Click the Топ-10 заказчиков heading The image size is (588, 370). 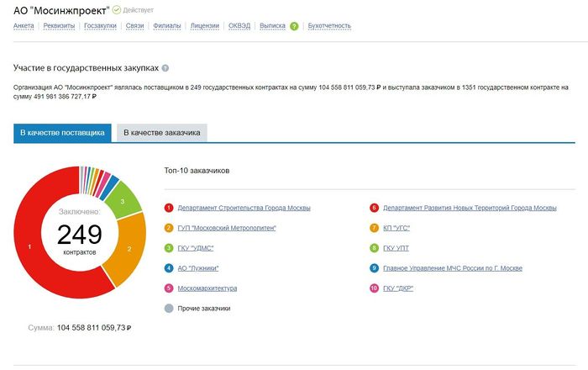coord(197,171)
